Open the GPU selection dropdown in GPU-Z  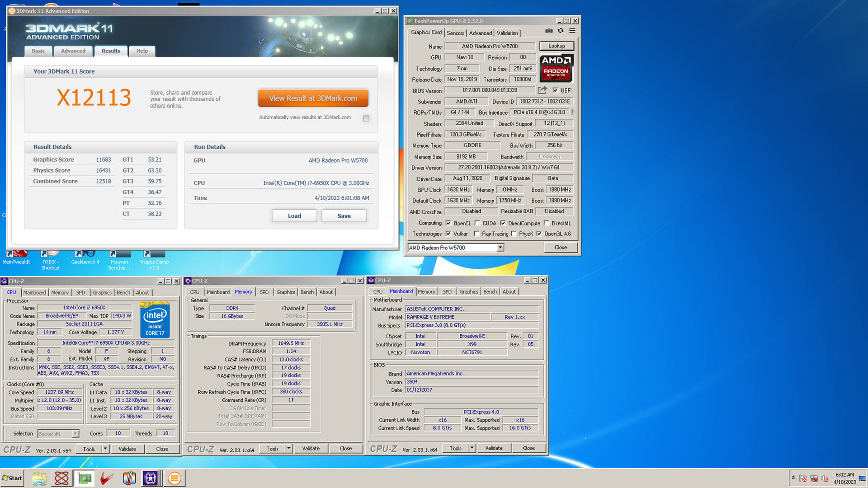pos(500,248)
